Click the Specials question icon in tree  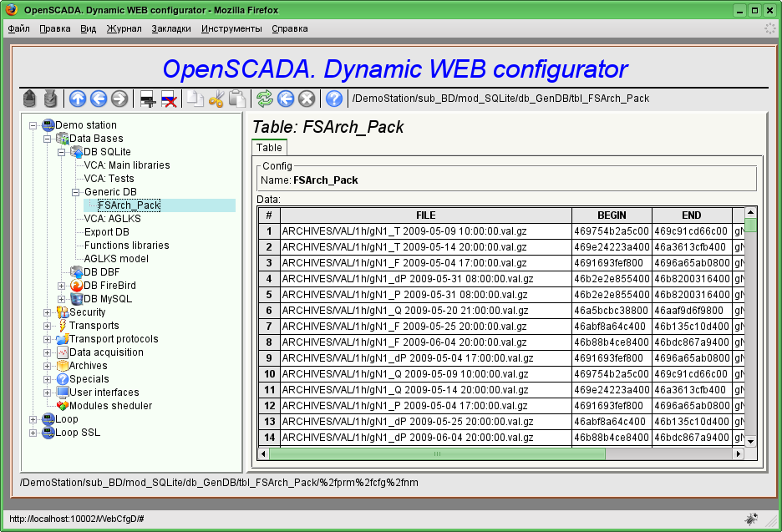click(63, 379)
